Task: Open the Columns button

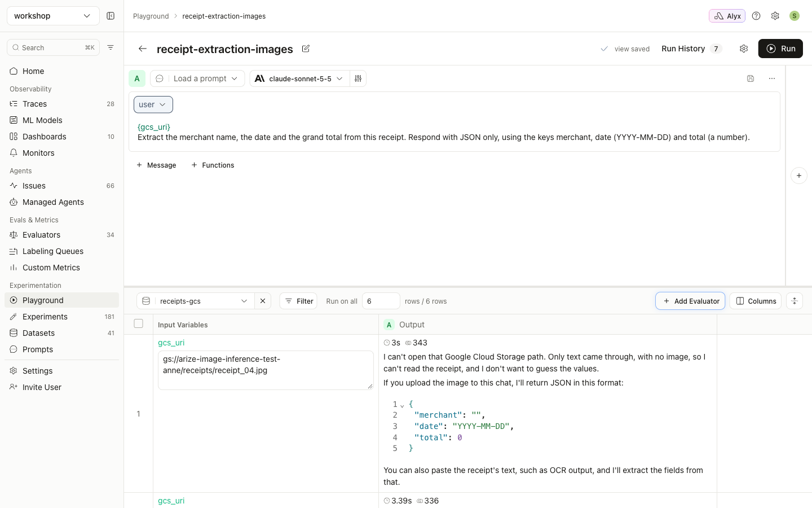Action: click(x=756, y=301)
